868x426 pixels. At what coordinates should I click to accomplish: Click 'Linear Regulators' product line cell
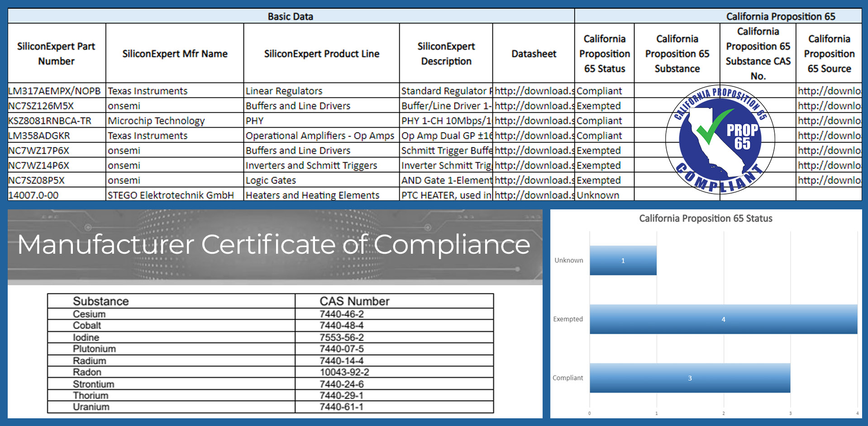tap(322, 90)
